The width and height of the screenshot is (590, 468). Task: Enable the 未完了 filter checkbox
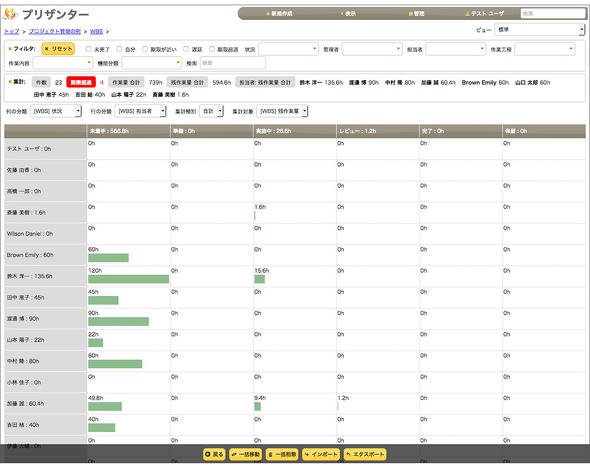(88, 49)
